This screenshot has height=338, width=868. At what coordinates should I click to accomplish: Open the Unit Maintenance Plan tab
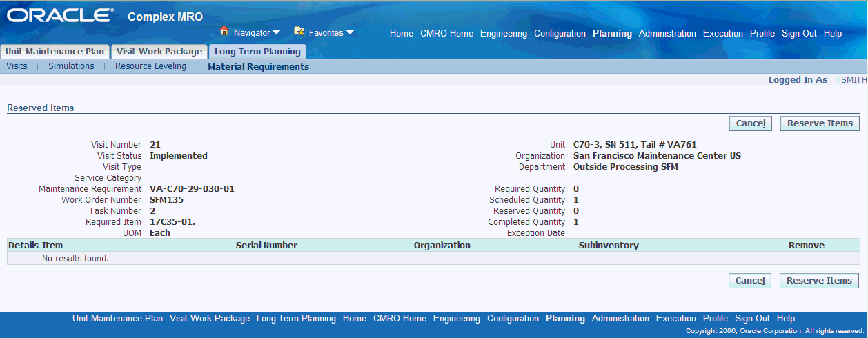tap(55, 52)
